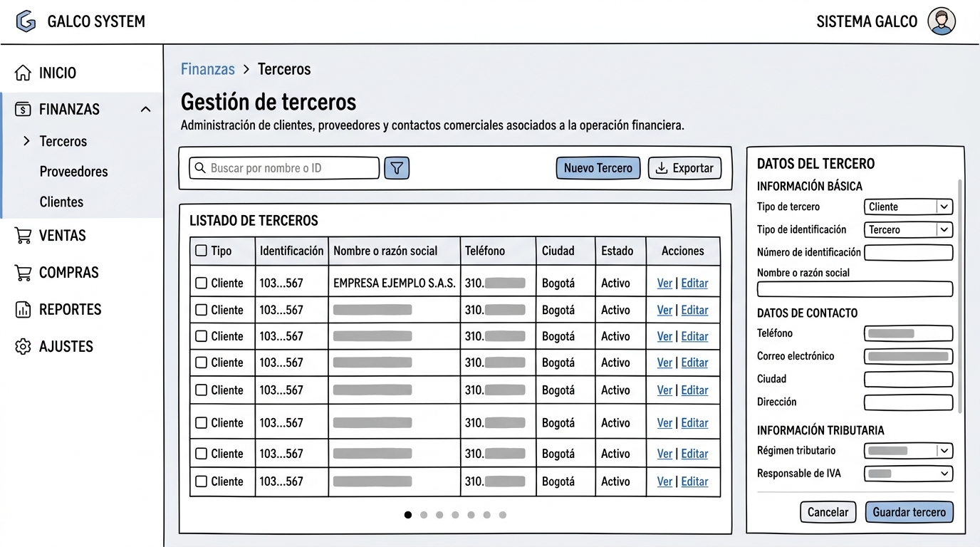Save with the Guardar tercero button

click(x=909, y=511)
